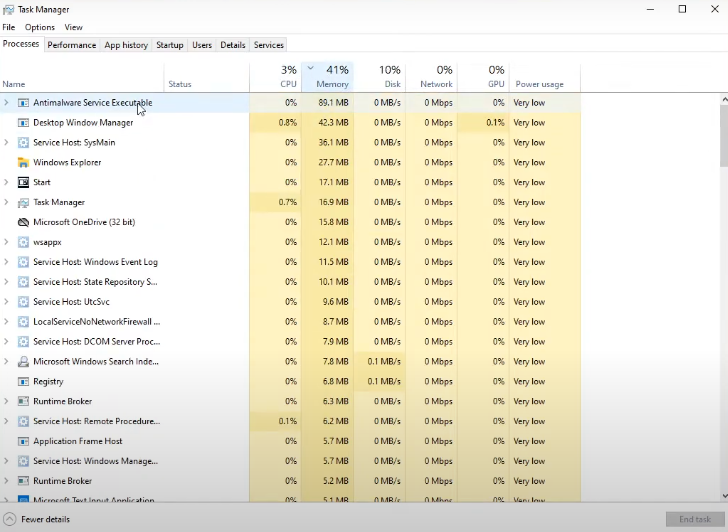Expand Service Host: Remote Procedure row
This screenshot has height=532, width=728.
6,421
